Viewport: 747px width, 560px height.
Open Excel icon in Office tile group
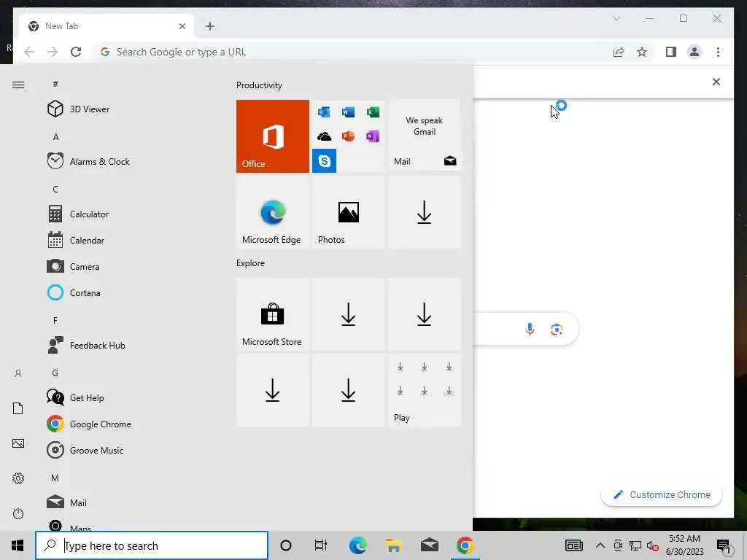pyautogui.click(x=373, y=112)
